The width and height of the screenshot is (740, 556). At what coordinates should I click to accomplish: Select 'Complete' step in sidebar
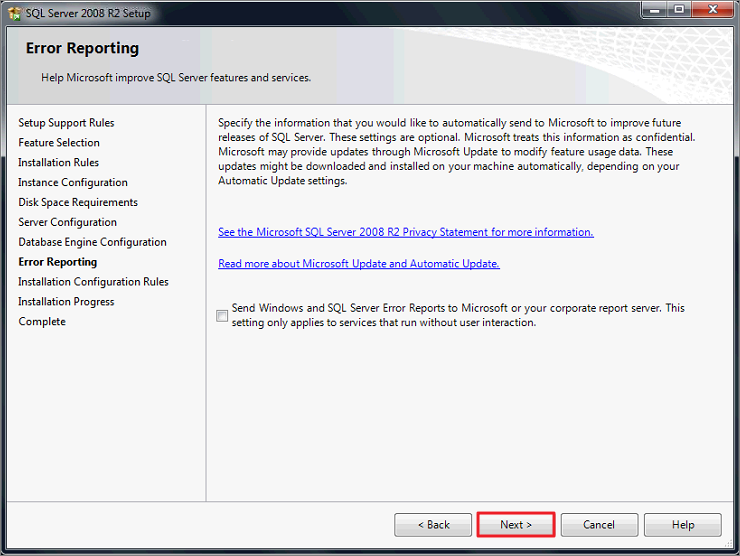(x=42, y=321)
